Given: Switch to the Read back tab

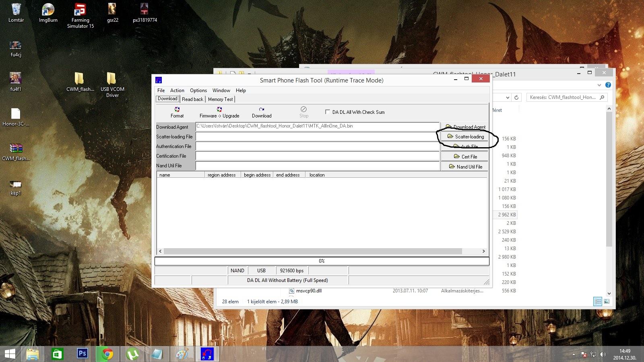Looking at the screenshot, I should tap(192, 99).
